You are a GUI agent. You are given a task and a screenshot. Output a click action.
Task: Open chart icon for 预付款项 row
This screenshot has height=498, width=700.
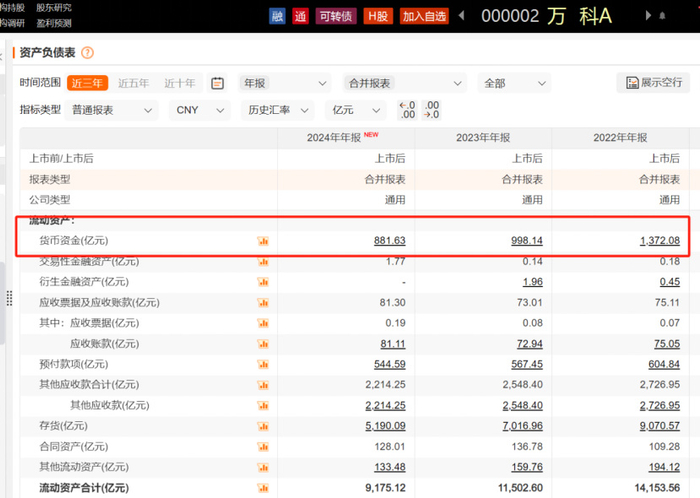pyautogui.click(x=263, y=365)
